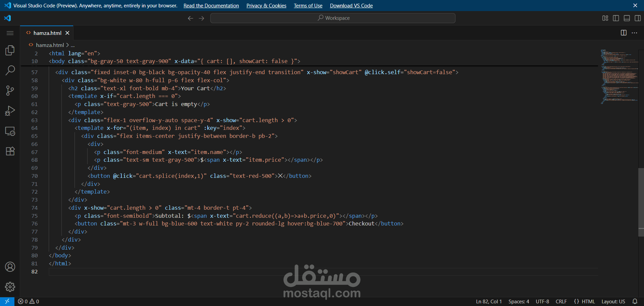
Task: Show errors and warnings problems count
Action: click(29, 301)
